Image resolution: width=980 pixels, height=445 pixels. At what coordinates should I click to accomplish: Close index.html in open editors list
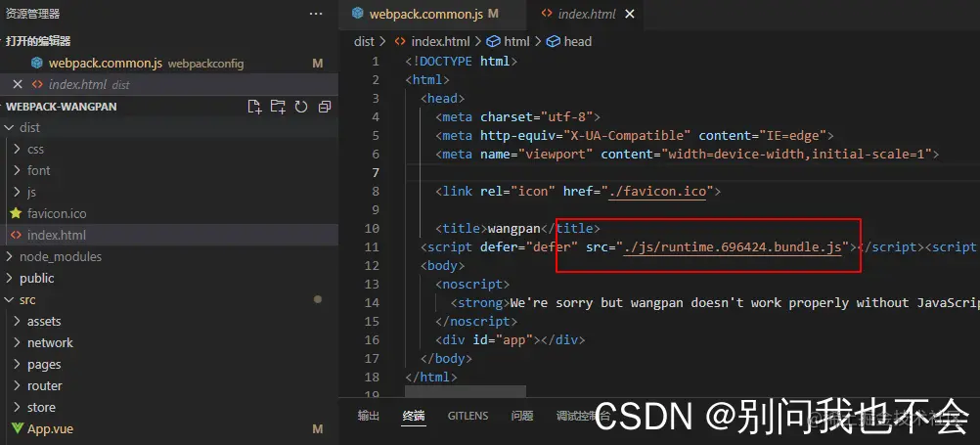pyautogui.click(x=18, y=84)
